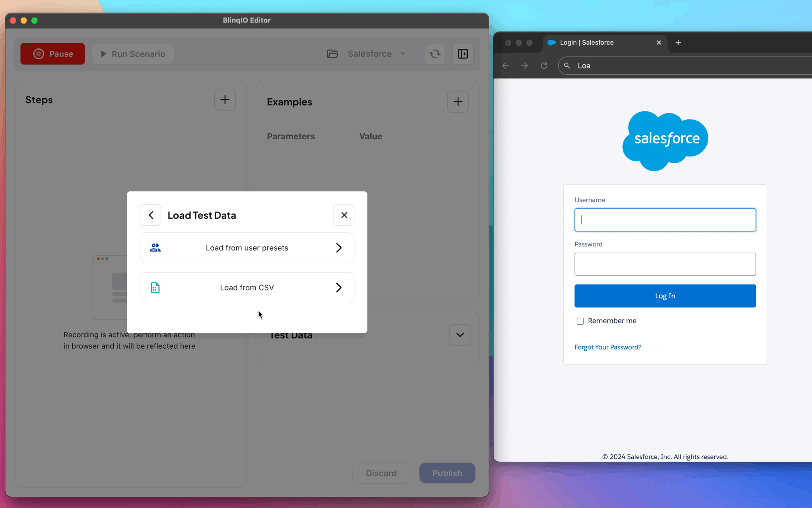Click the back arrow in Load Test Data dialog
Screen dimensions: 812x508
[151, 215]
